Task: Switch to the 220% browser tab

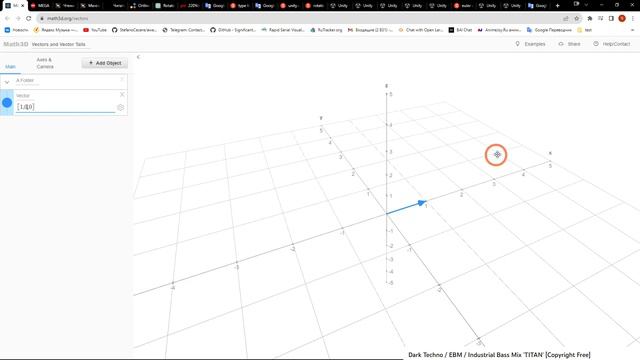Action: click(190, 6)
